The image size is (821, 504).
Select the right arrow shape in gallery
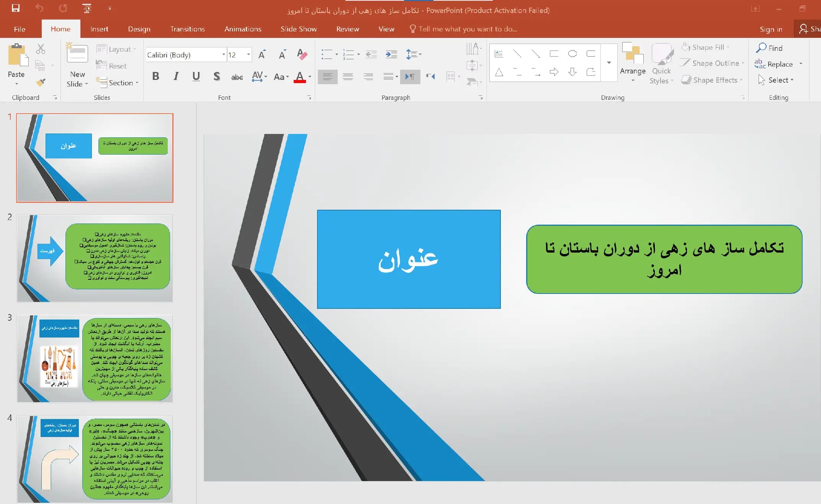coord(554,72)
